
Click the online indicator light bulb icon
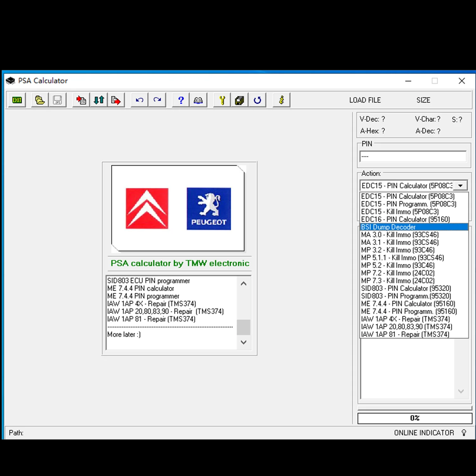(x=464, y=433)
